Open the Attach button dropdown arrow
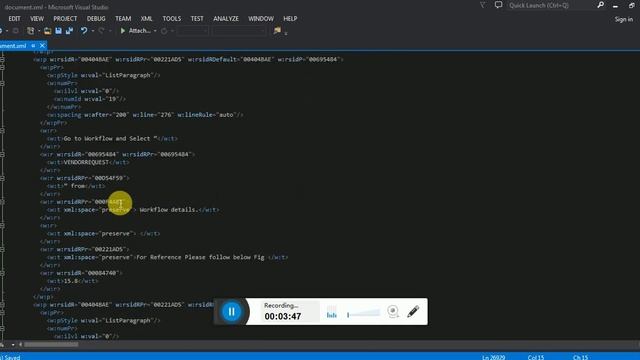The height and width of the screenshot is (360, 640). click(x=155, y=31)
